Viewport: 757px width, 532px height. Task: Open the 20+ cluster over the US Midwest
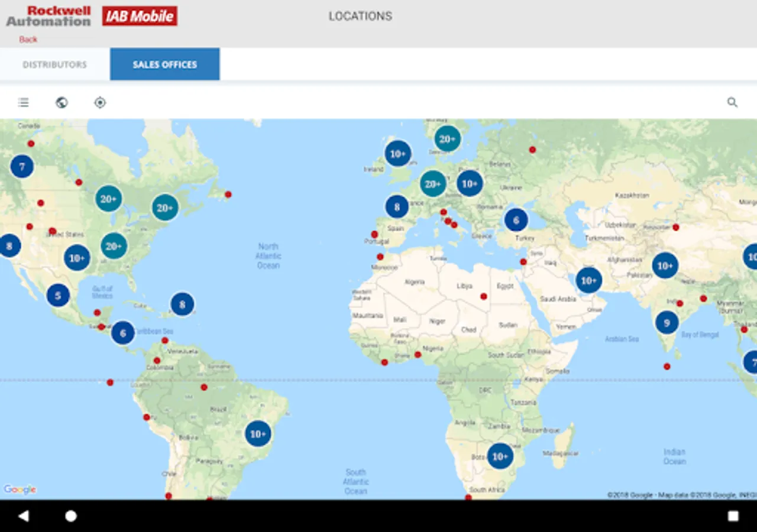click(x=109, y=199)
